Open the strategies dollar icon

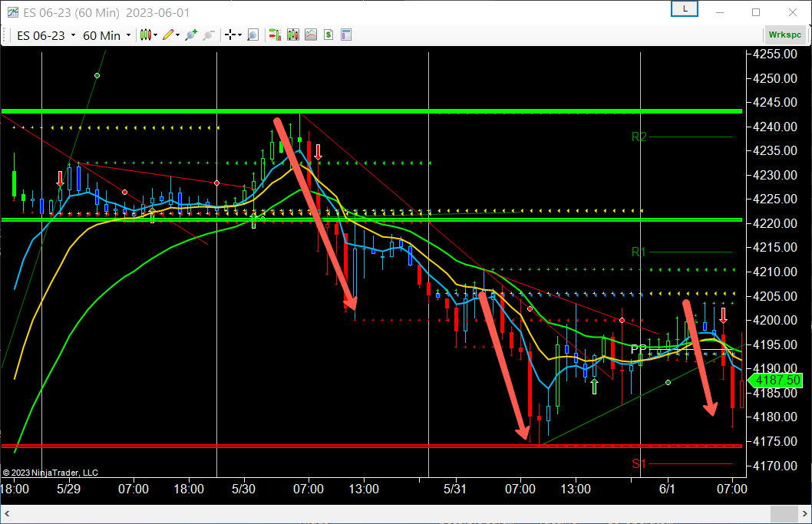pos(328,35)
